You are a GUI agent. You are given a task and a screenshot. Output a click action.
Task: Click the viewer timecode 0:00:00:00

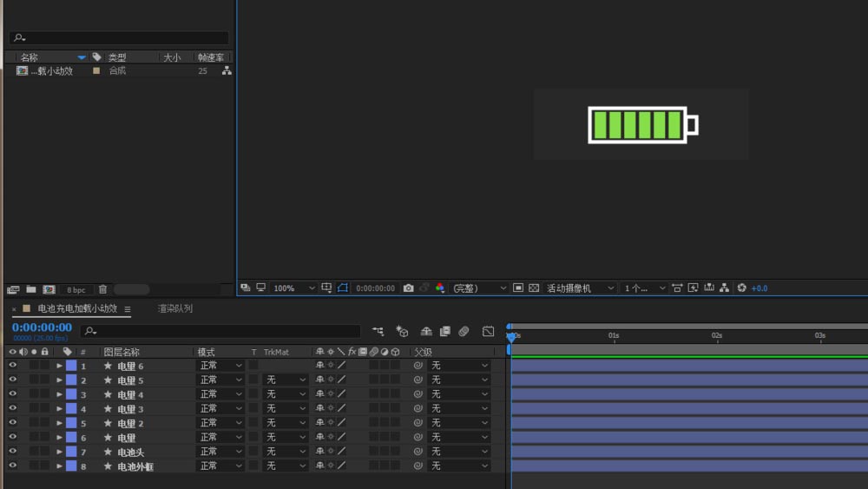(375, 288)
